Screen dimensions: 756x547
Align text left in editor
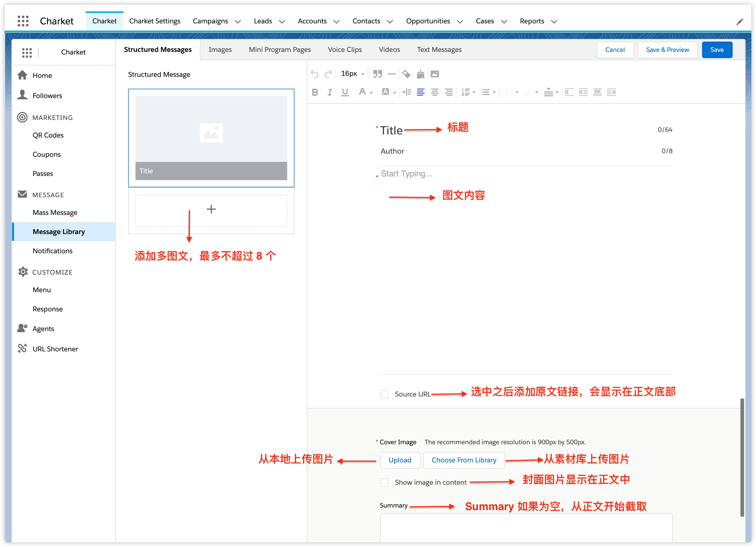[421, 92]
